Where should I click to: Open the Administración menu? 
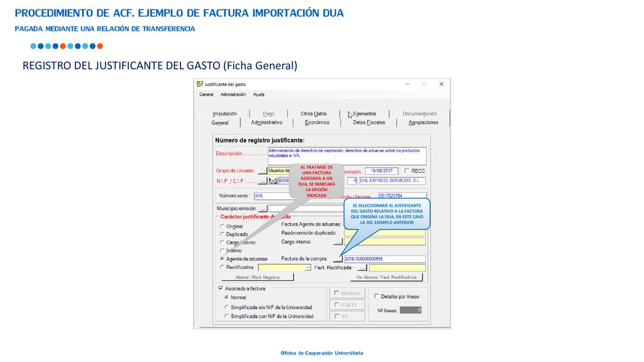(x=233, y=94)
